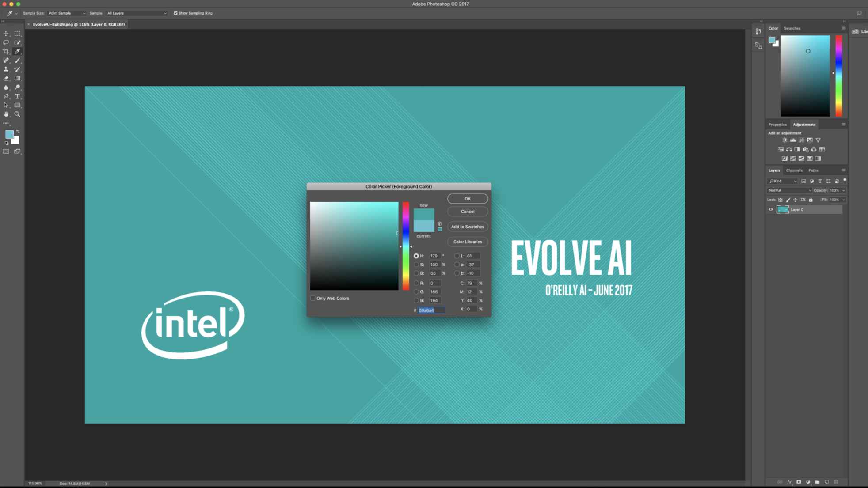Viewport: 868px width, 488px height.
Task: Expand Opacity slider dropdown arrow
Action: 844,190
